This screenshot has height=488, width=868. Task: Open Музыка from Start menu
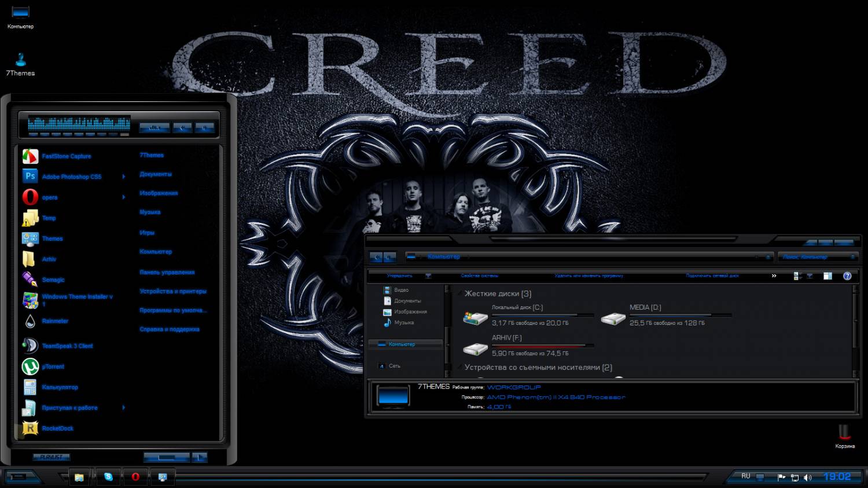coord(150,212)
